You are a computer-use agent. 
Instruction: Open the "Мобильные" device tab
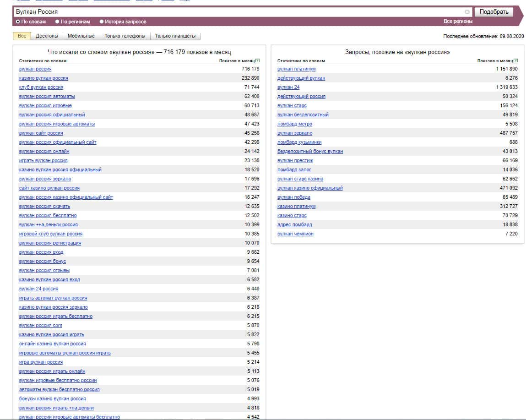[81, 36]
